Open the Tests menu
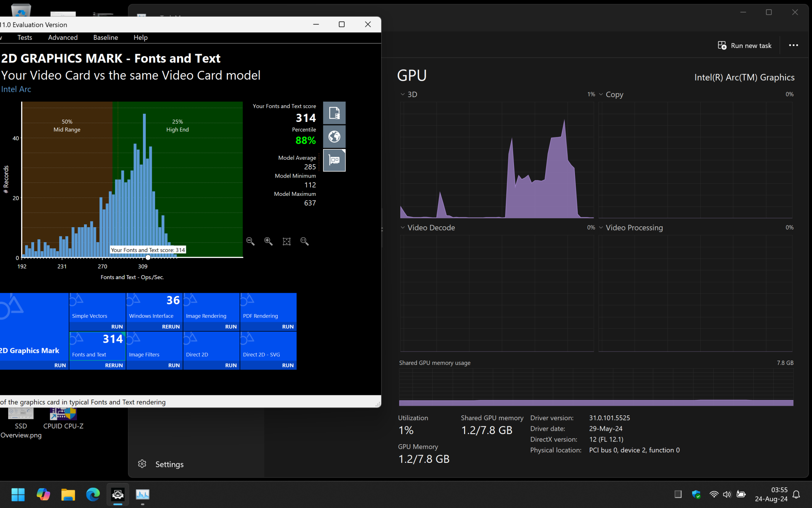 click(x=25, y=37)
